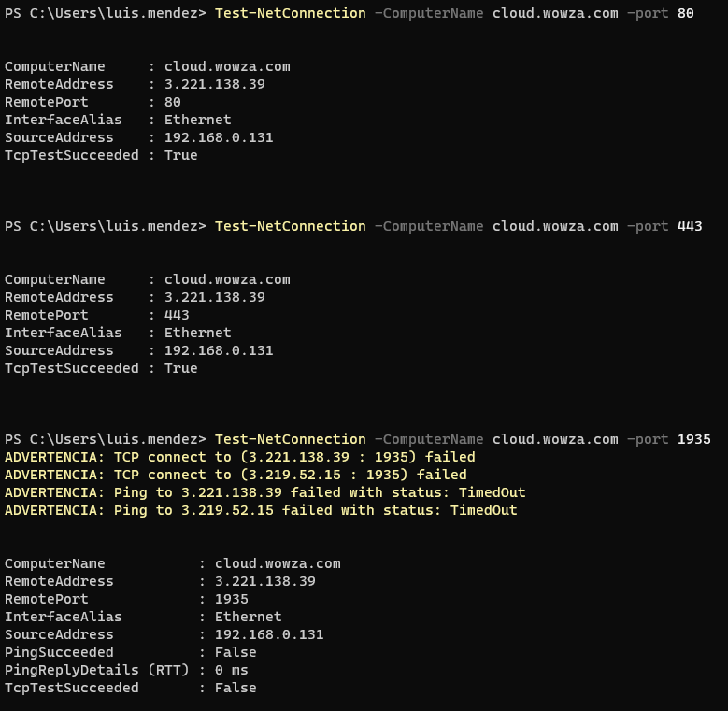Click the PingSucceeded False value
728x711 pixels.
click(x=236, y=652)
